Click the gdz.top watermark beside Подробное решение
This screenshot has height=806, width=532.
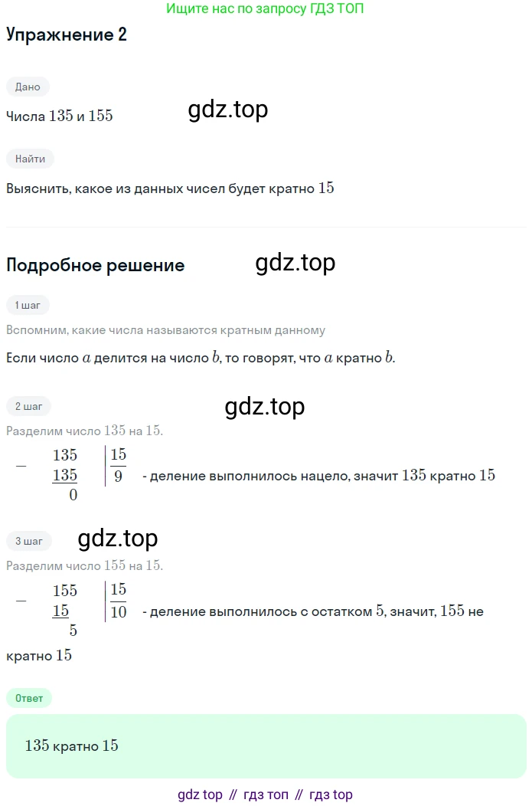click(295, 263)
